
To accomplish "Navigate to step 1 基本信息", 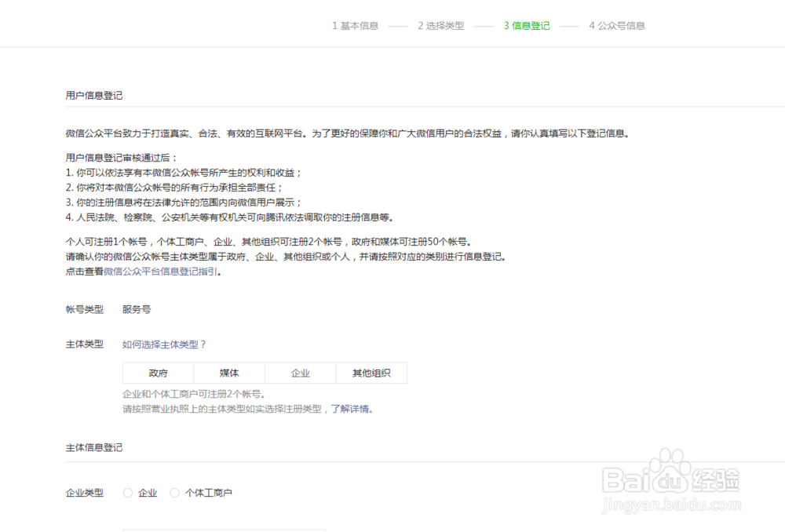I will (x=356, y=25).
